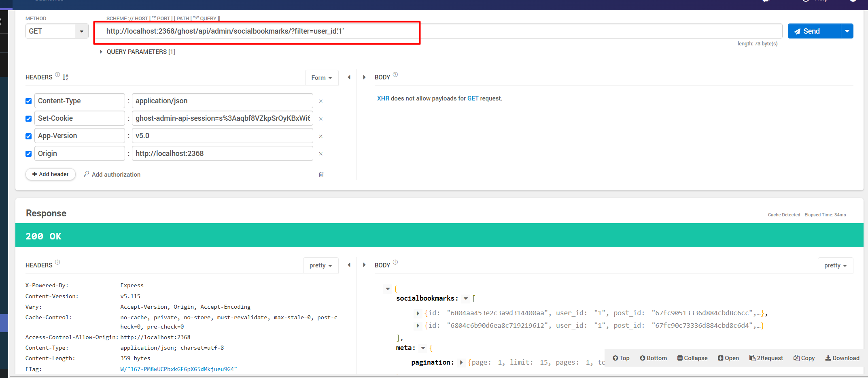This screenshot has height=378, width=868.
Task: Click the Add authorization link
Action: pyautogui.click(x=112, y=175)
